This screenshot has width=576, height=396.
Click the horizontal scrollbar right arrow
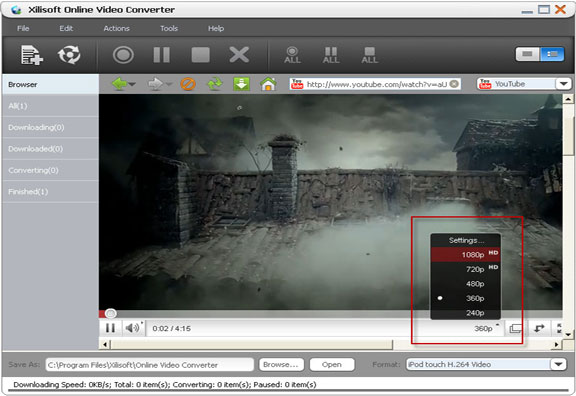[557, 344]
